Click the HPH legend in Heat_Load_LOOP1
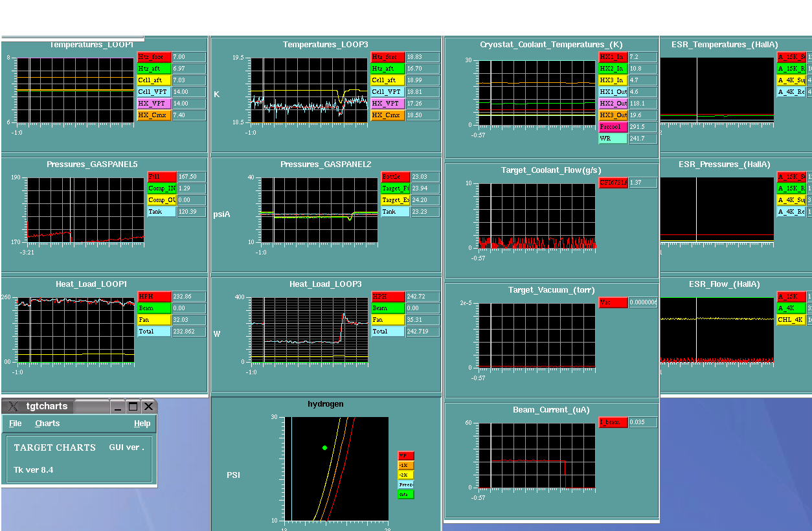Image resolution: width=812 pixels, height=531 pixels. pos(154,297)
